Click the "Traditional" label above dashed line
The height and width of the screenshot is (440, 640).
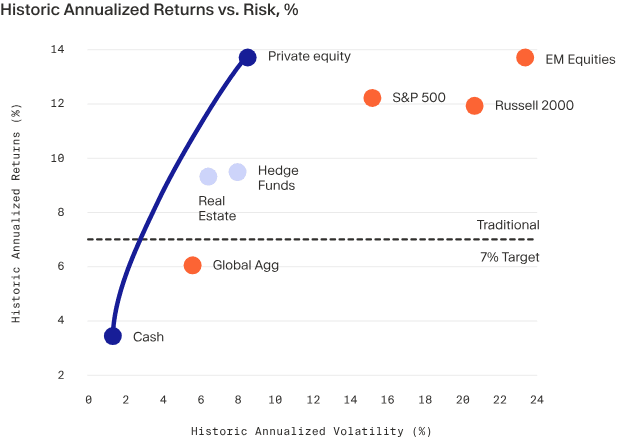507,225
